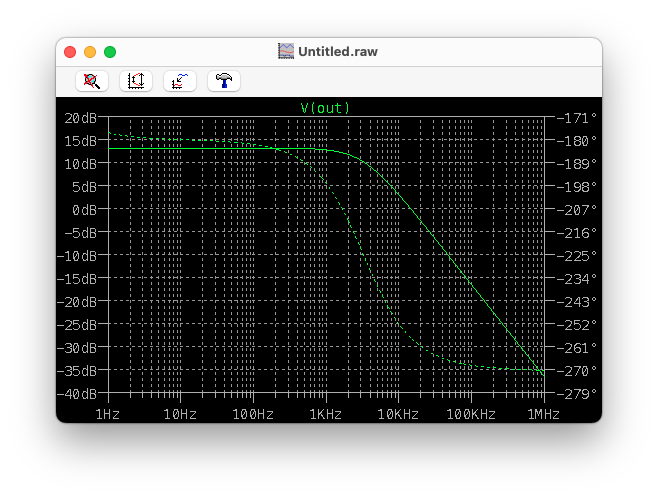Click the 10Hz frequency axis label

[x=180, y=415]
